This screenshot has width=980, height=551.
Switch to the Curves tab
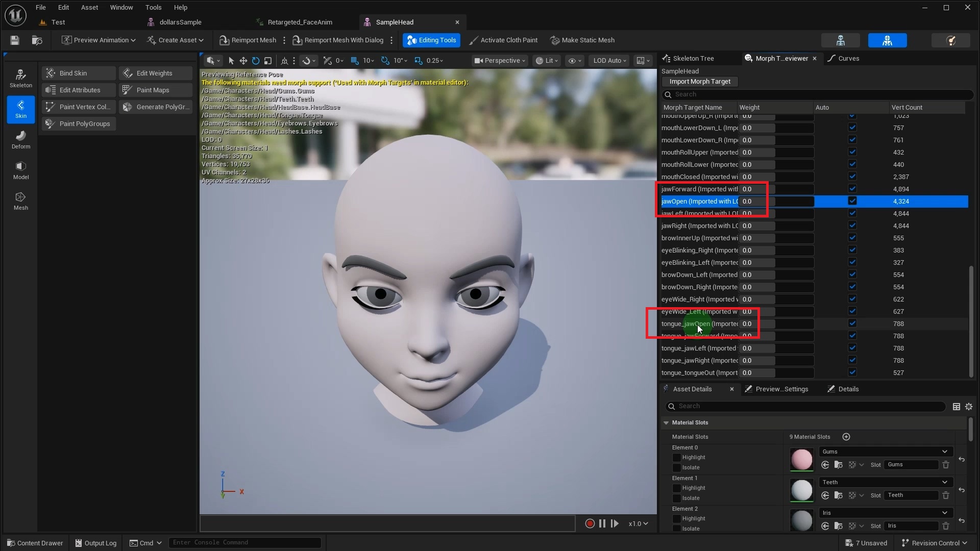point(848,59)
